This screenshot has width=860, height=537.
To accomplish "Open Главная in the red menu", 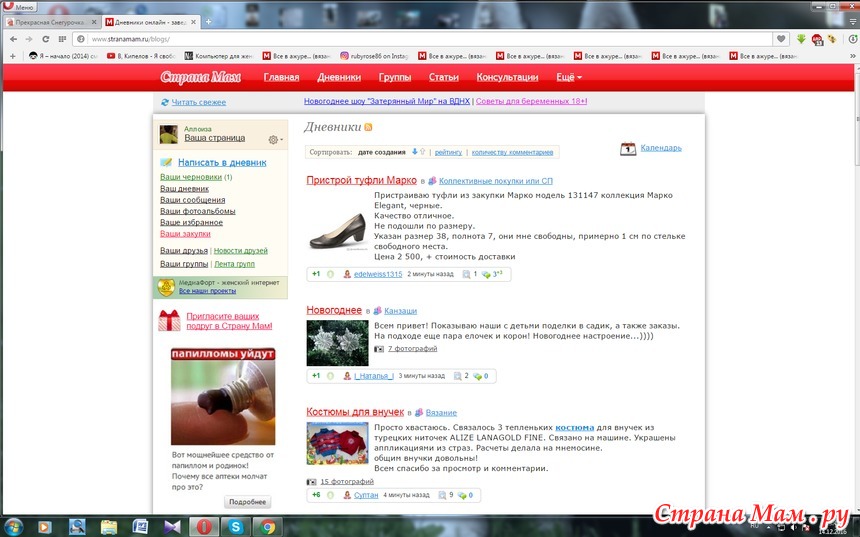I will click(x=281, y=77).
